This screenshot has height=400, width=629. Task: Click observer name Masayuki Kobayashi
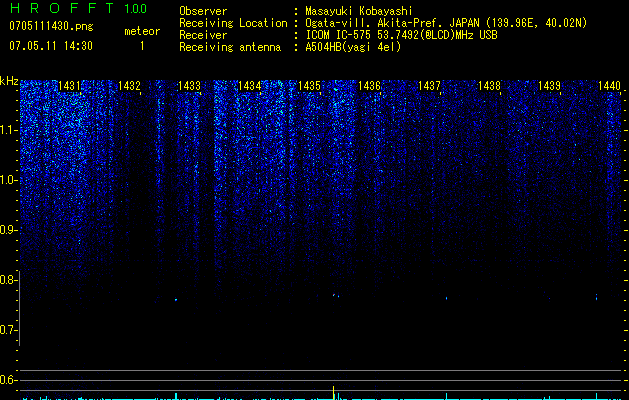pos(359,11)
